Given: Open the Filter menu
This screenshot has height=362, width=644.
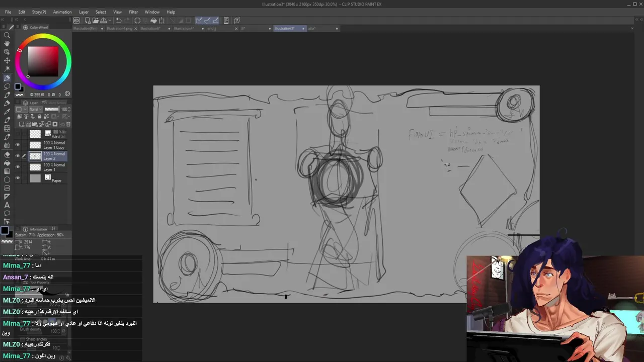Looking at the screenshot, I should pyautogui.click(x=133, y=12).
